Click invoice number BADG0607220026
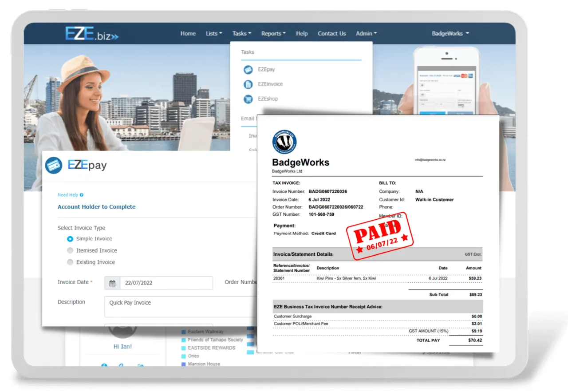Screen dimensions: 568x392 [328, 192]
